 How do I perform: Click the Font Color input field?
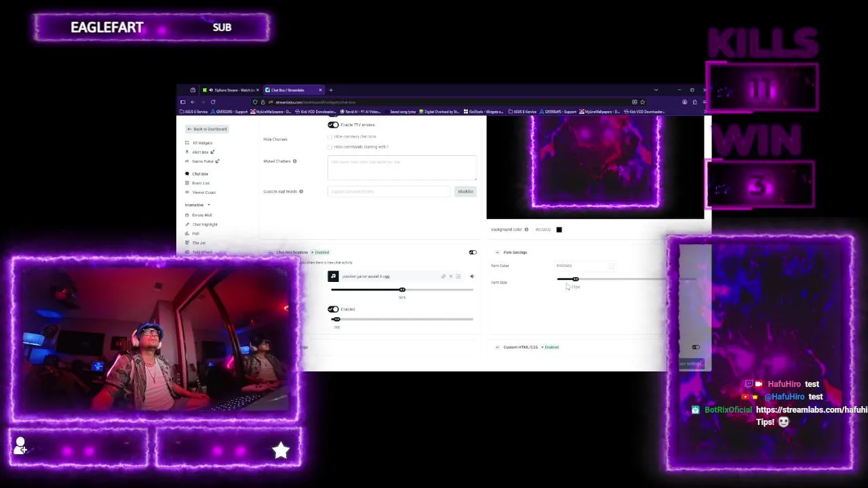point(587,266)
